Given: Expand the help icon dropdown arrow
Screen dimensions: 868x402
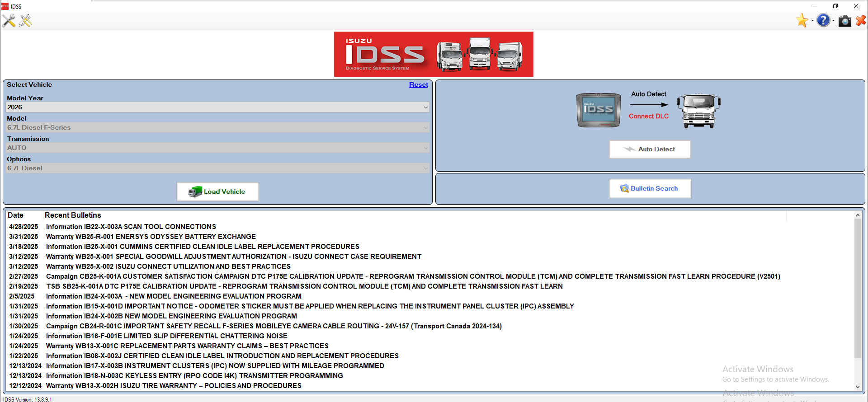Looking at the screenshot, I should pyautogui.click(x=833, y=21).
